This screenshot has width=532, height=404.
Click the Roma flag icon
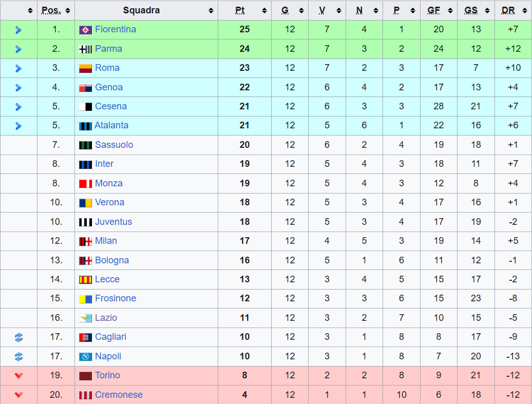85,68
